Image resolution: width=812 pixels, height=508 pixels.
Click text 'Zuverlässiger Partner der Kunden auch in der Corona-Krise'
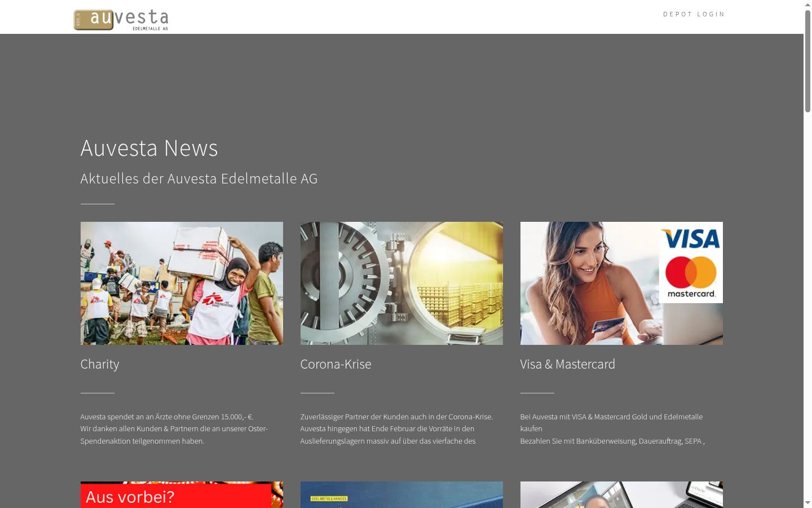coord(395,417)
